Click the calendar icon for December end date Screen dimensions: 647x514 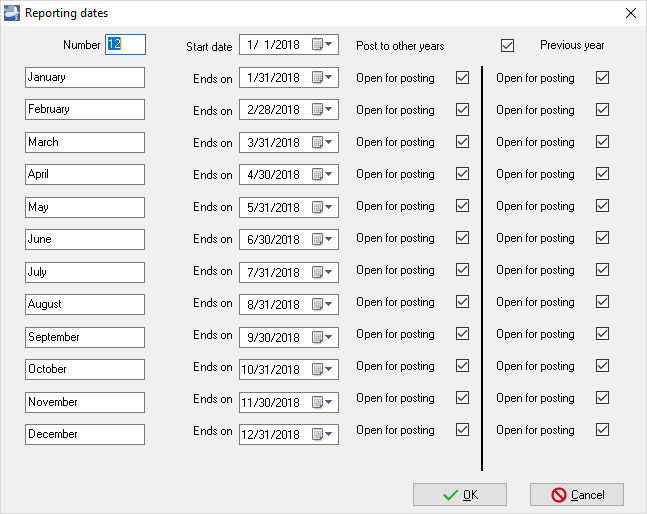[x=318, y=434]
